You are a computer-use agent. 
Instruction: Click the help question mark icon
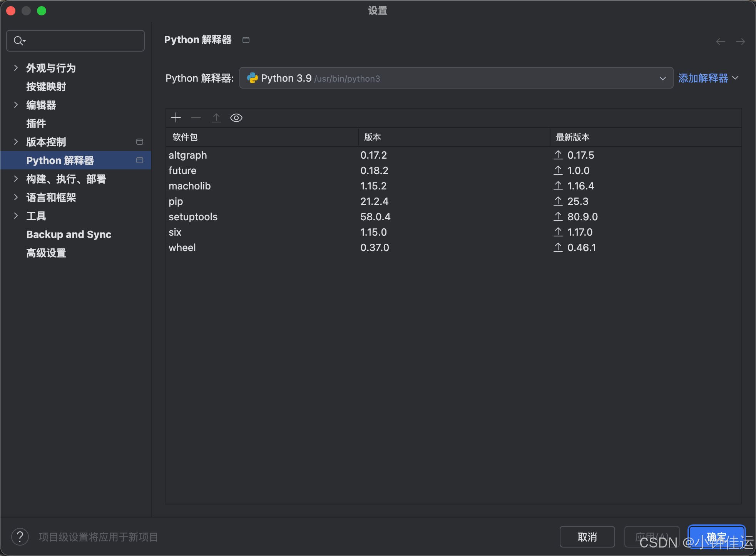(20, 536)
